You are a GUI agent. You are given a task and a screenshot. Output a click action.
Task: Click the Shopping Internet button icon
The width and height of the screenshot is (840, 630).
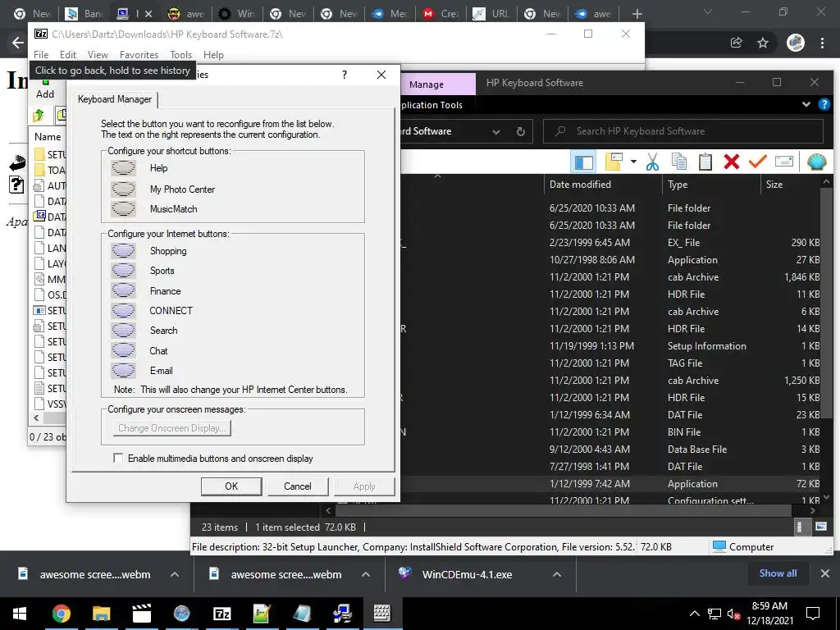pyautogui.click(x=123, y=251)
